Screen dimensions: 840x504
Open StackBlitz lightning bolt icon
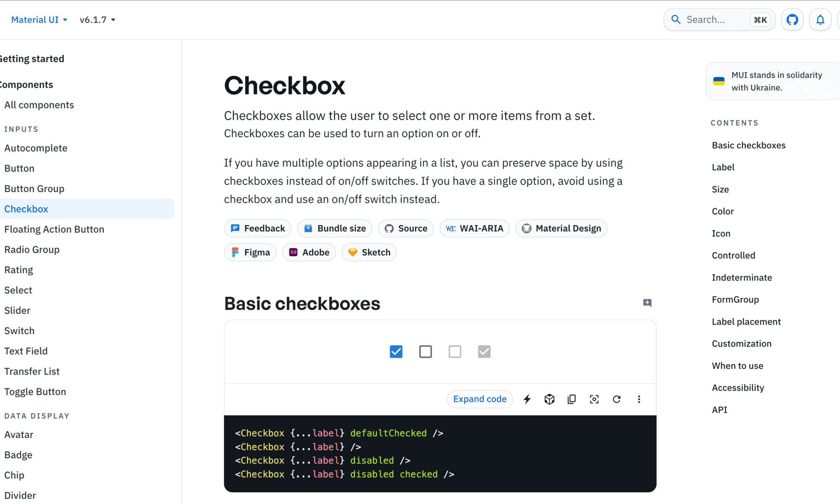[527, 399]
